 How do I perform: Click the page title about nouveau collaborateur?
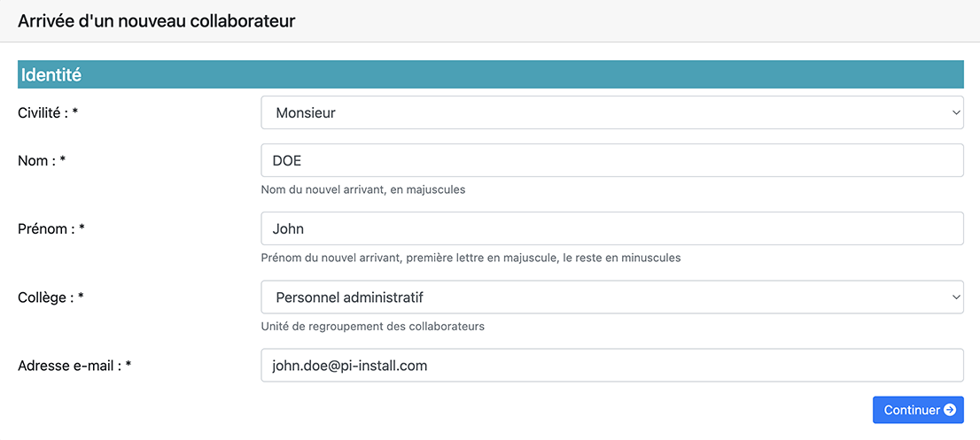click(157, 20)
